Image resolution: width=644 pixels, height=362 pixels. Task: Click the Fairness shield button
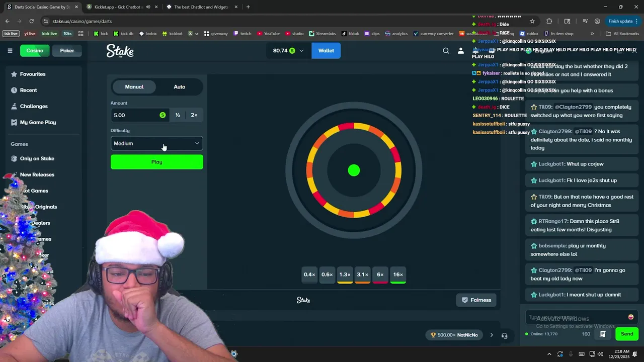pos(476,300)
